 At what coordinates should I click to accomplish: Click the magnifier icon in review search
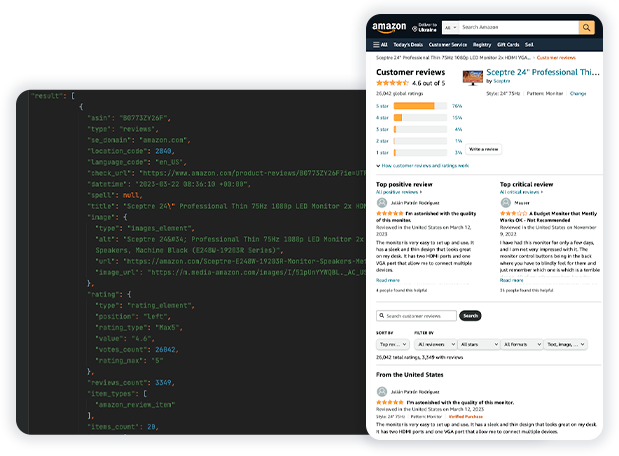(382, 316)
